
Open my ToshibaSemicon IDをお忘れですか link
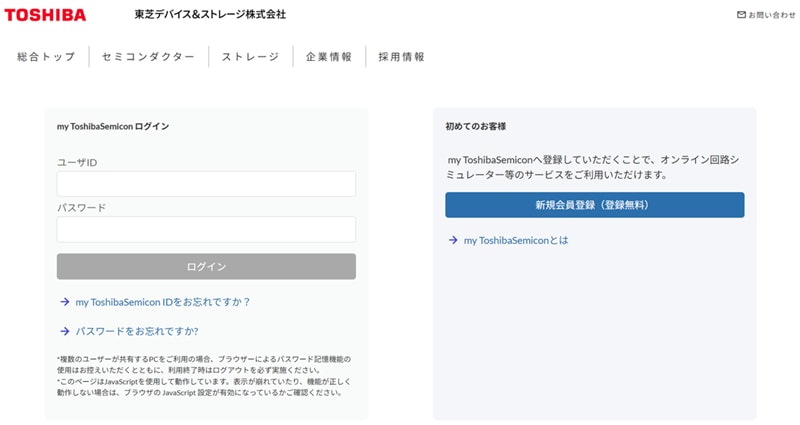coord(163,302)
